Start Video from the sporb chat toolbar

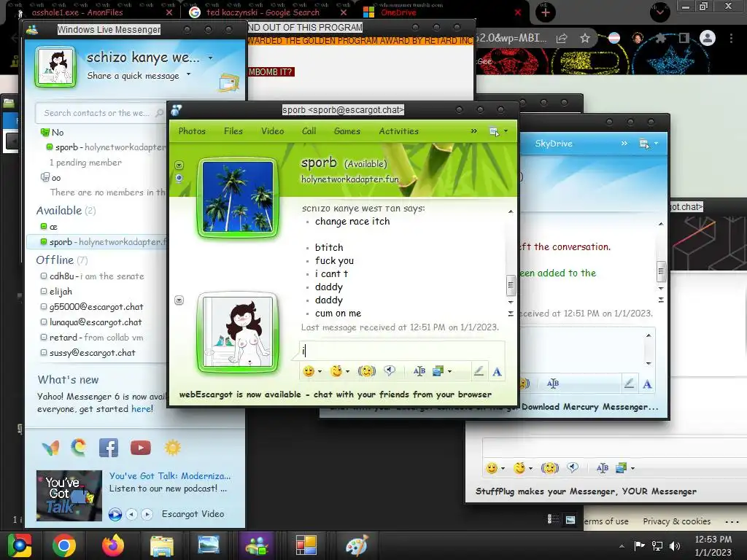pyautogui.click(x=273, y=131)
